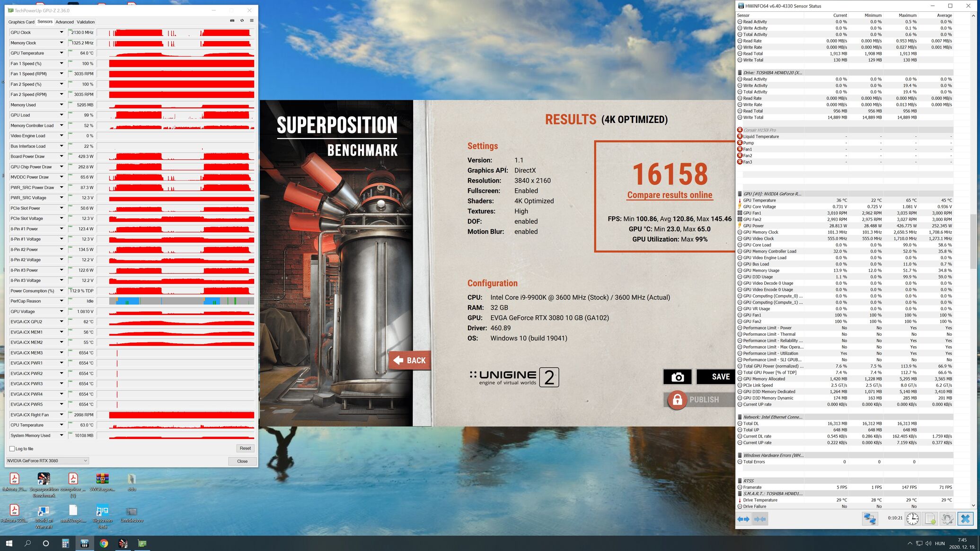This screenshot has height=551, width=980.
Task: Click the volume icon in system tray
Action: (928, 543)
